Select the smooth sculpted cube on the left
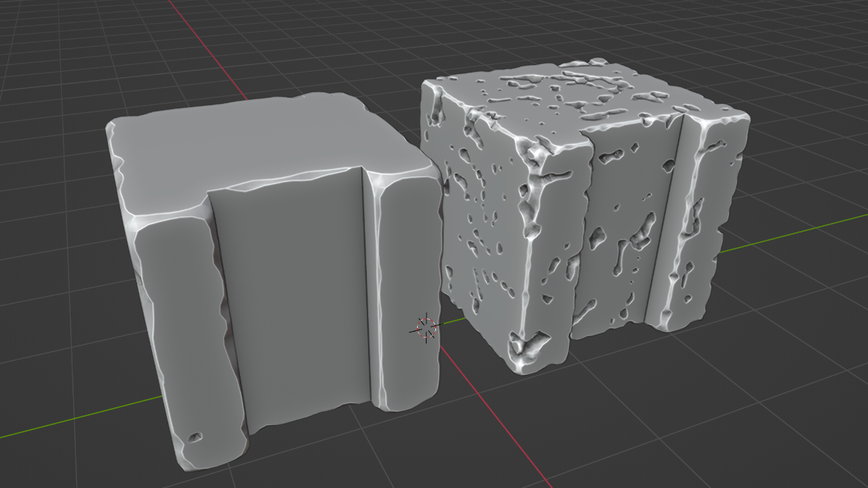 [x=275, y=281]
